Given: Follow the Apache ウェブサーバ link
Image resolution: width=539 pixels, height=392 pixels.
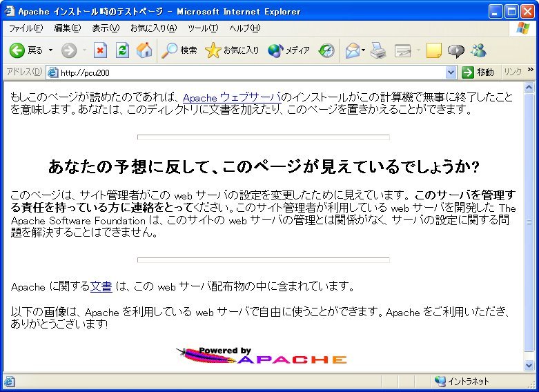Looking at the screenshot, I should click(232, 97).
